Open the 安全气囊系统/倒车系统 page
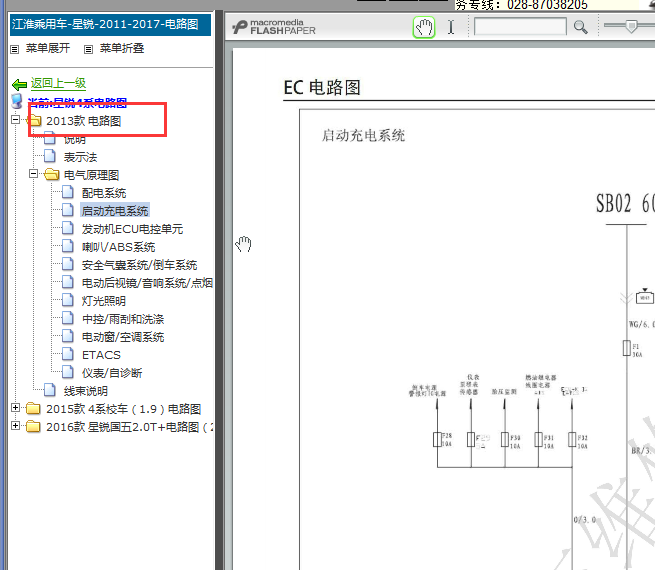Screen dimensions: 655x570 point(139,265)
